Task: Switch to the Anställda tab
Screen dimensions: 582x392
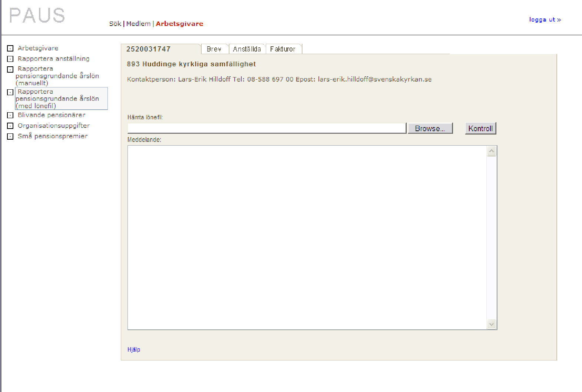Action: click(x=247, y=49)
